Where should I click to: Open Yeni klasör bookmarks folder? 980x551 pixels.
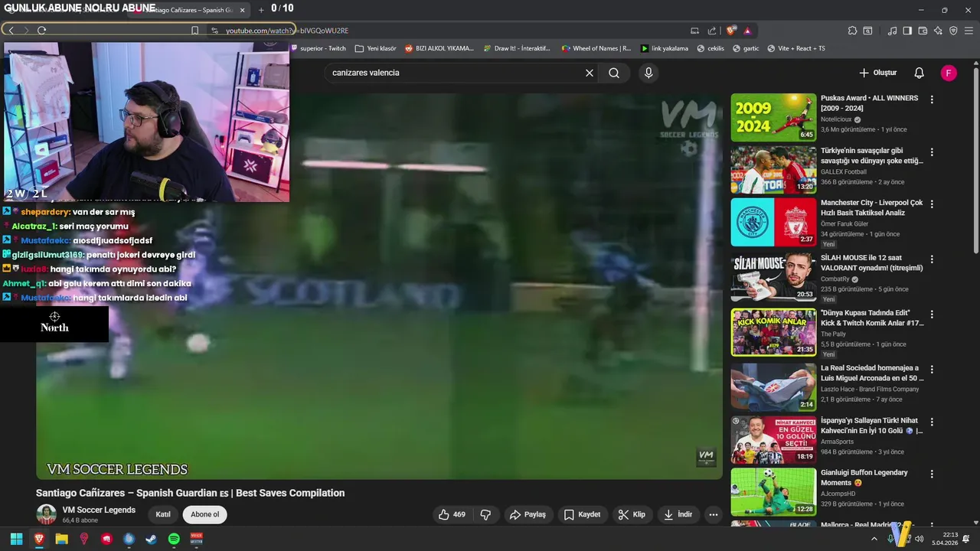click(x=375, y=48)
